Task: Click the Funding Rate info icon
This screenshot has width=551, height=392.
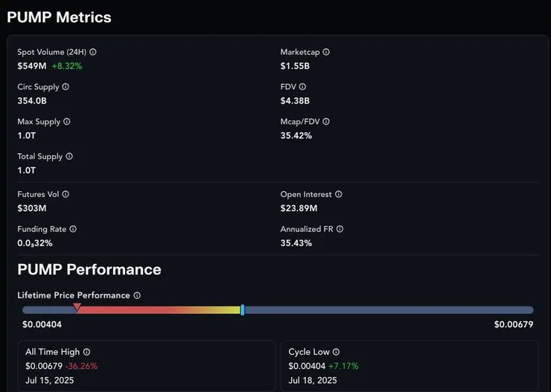Action: (x=73, y=229)
